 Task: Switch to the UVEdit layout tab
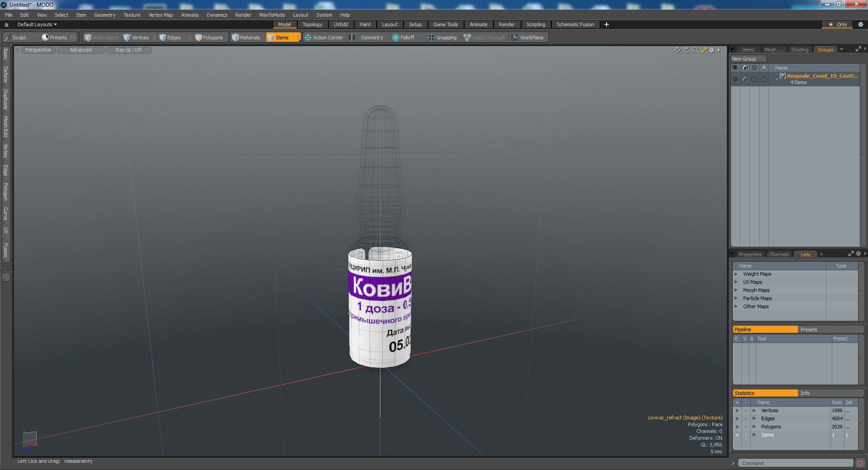[341, 24]
